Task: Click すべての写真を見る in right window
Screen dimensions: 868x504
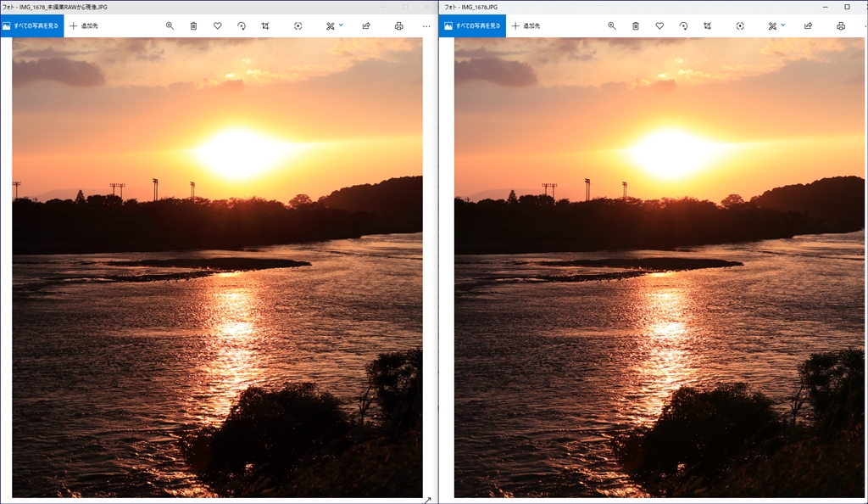Action: (475, 26)
